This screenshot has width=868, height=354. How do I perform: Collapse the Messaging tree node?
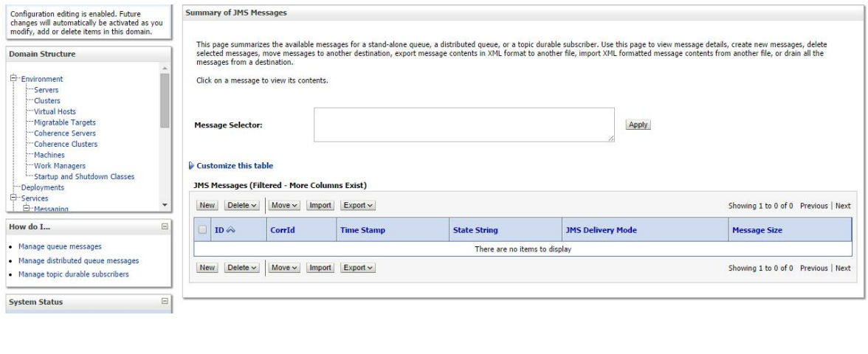click(26, 209)
